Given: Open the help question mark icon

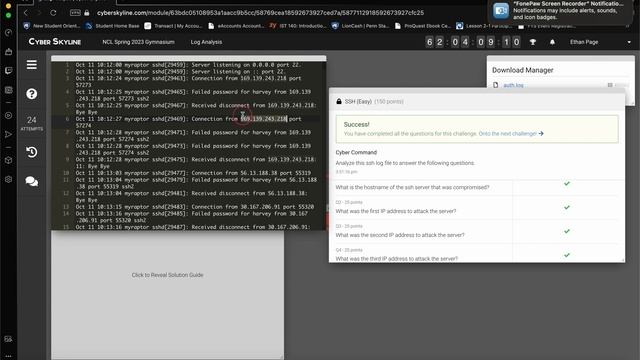Looking at the screenshot, I should click(31, 94).
